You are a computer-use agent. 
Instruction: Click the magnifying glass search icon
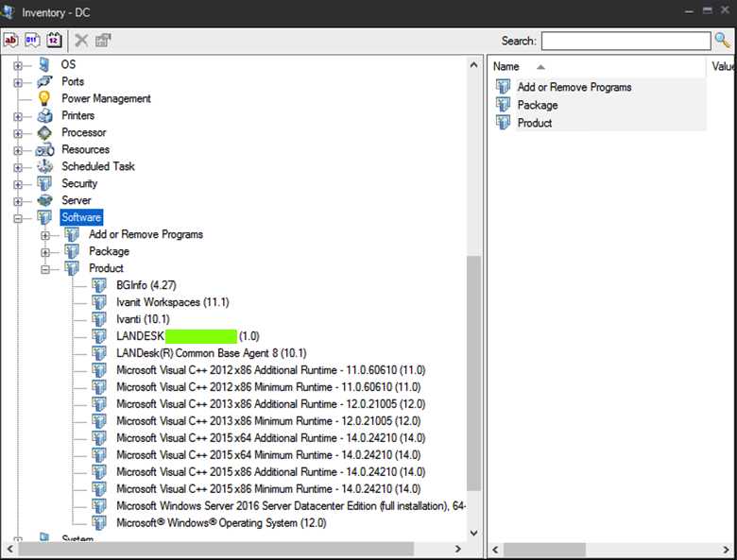(723, 41)
